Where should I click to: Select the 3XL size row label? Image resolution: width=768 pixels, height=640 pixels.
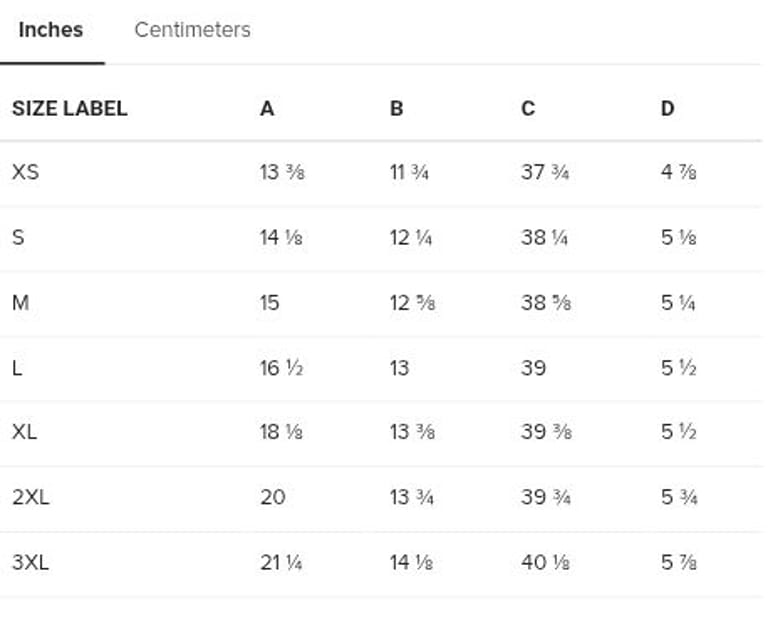pyautogui.click(x=31, y=562)
